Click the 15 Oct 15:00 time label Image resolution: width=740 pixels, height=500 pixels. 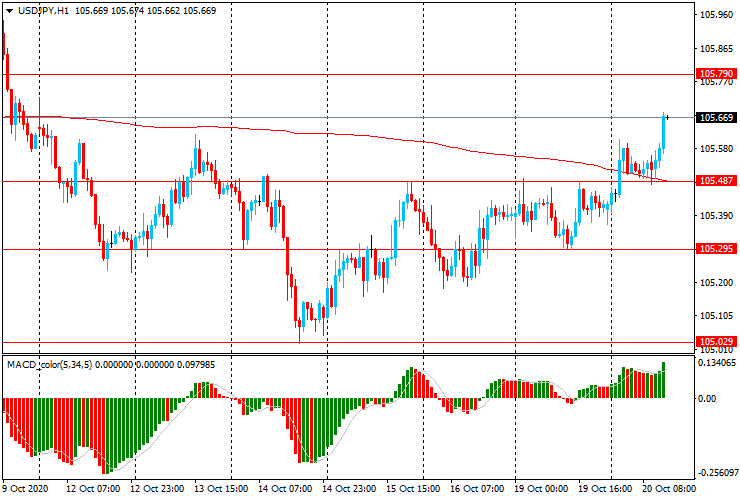(413, 488)
